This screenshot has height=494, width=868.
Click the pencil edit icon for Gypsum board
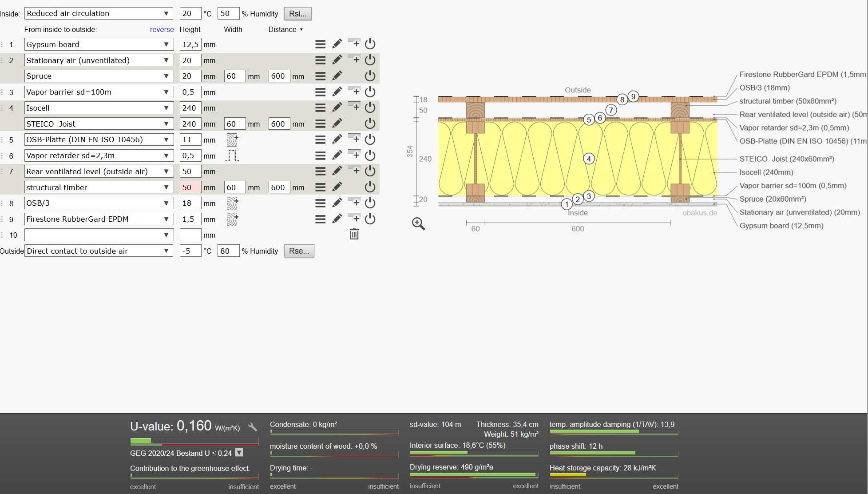337,44
